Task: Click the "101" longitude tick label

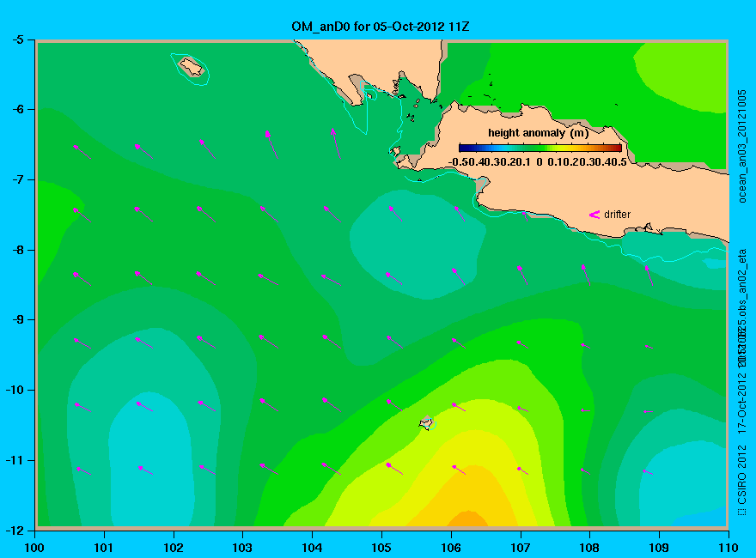Action: click(x=104, y=548)
